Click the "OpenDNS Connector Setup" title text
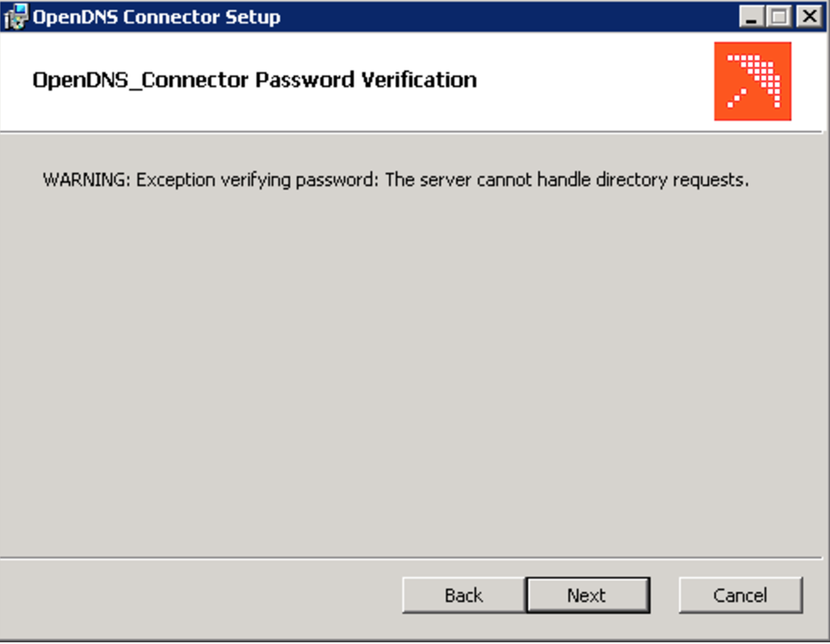Image resolution: width=830 pixels, height=644 pixels. (157, 17)
